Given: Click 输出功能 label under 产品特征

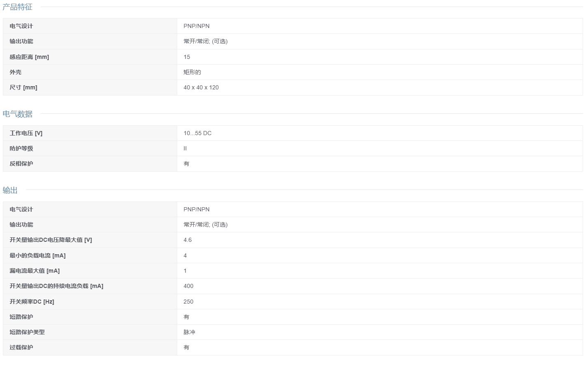Looking at the screenshot, I should 21,41.
